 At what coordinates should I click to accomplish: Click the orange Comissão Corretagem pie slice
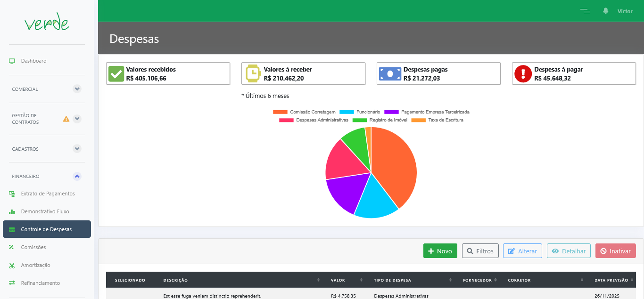point(394,165)
